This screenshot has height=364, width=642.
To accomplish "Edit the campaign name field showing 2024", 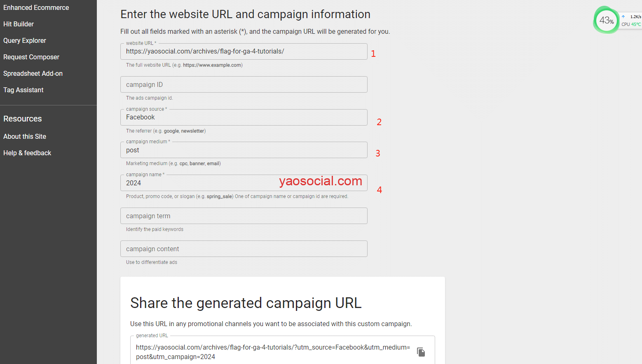I will (198, 183).
